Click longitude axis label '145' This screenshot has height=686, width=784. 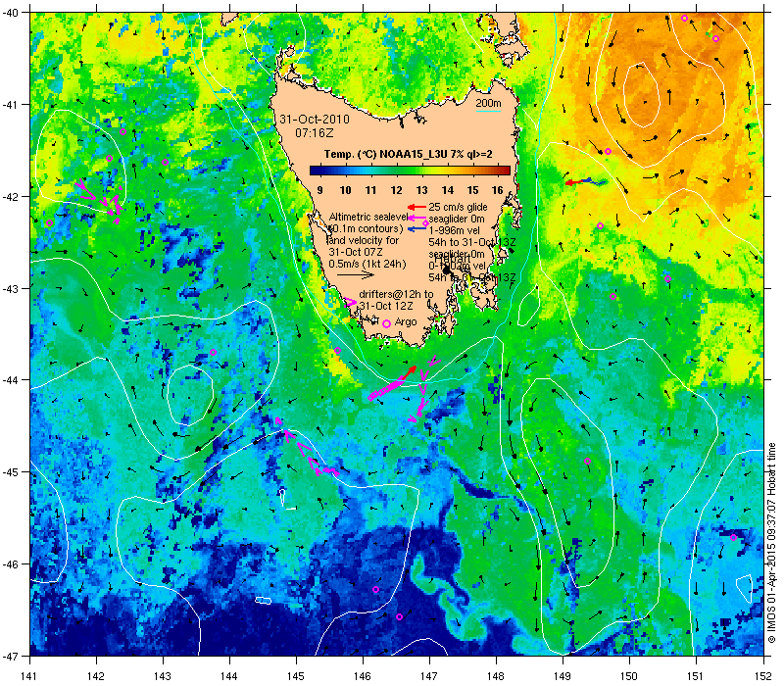coord(296,676)
